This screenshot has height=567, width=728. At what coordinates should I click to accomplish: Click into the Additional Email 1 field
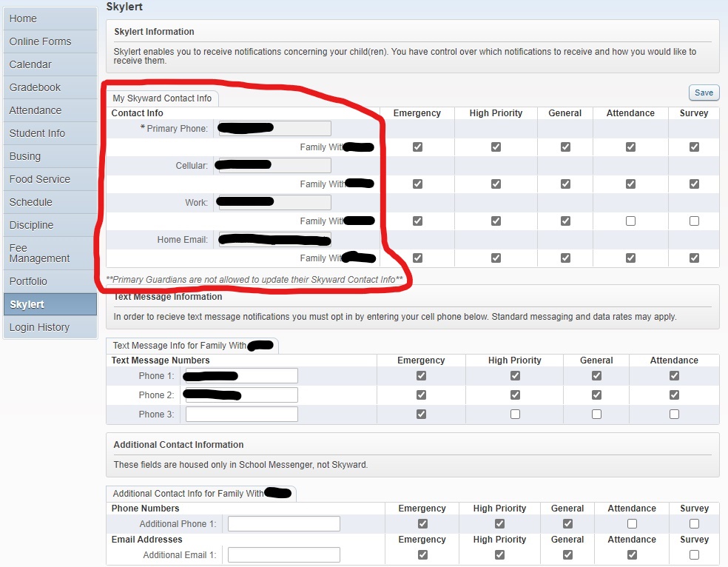(x=283, y=555)
